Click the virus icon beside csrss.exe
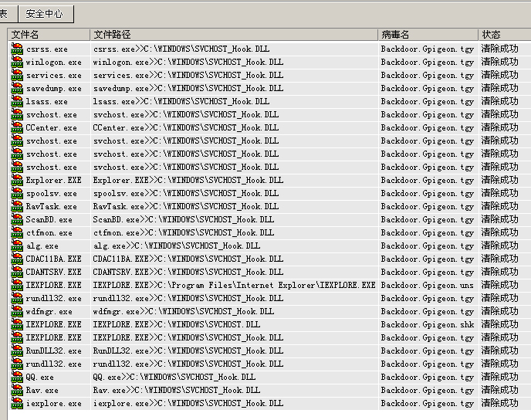 point(17,49)
